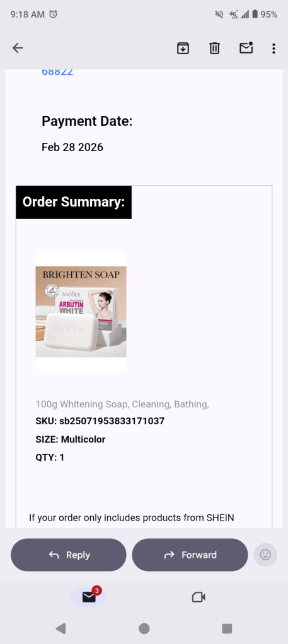Archive this email
Image resolution: width=288 pixels, height=644 pixels.
(x=183, y=48)
